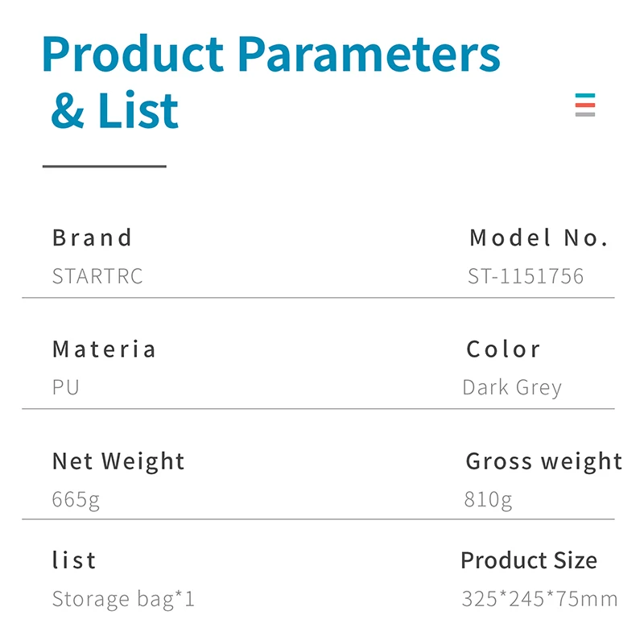Click the ST-1151756 model number
Image resolution: width=644 pixels, height=644 pixels.
click(526, 276)
